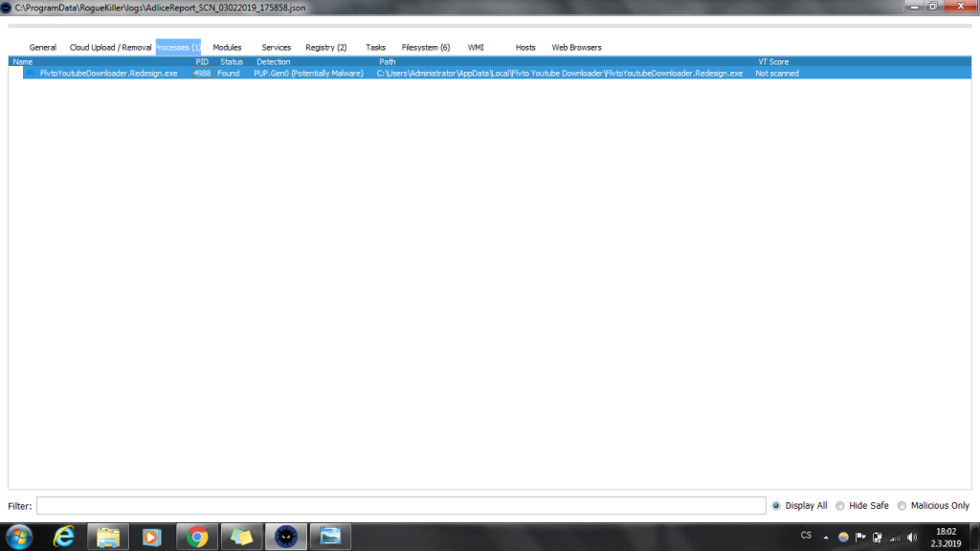Open the picture viewer taskbar icon
Viewport: 980px width, 551px height.
(330, 537)
